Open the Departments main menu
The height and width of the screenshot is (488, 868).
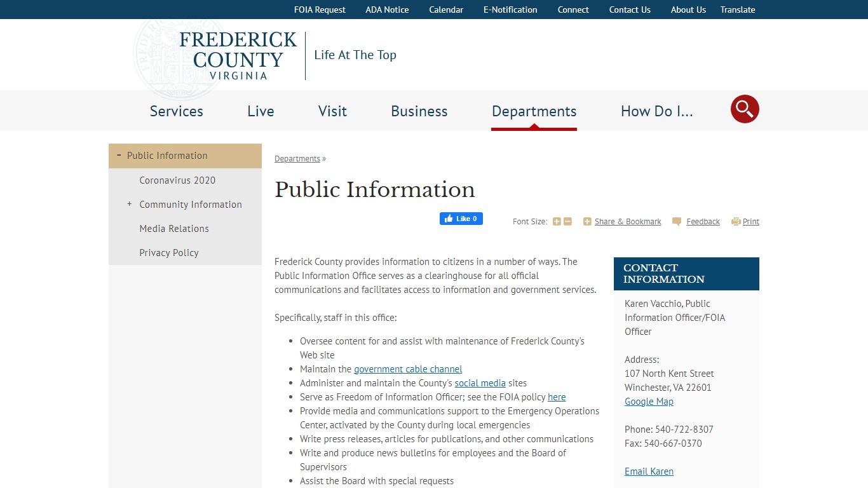click(534, 111)
